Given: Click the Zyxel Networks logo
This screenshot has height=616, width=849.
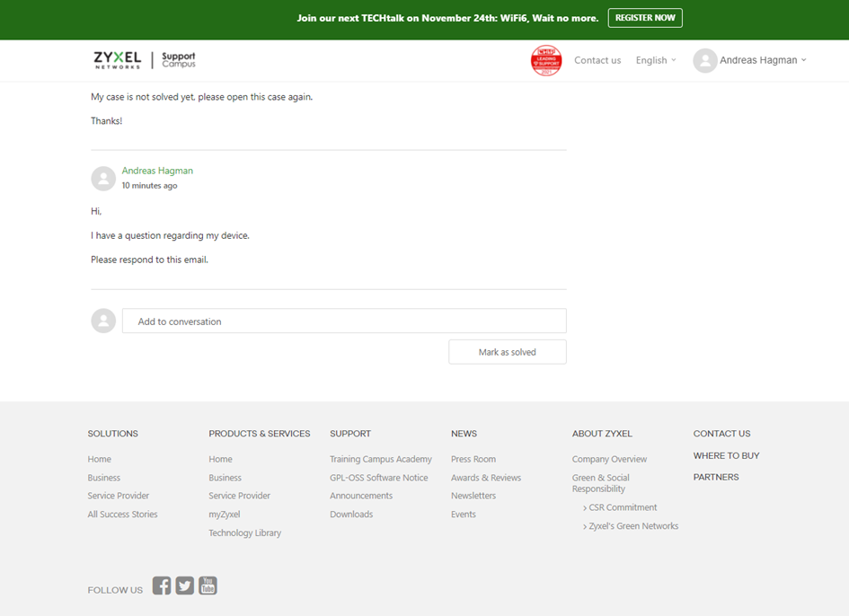Looking at the screenshot, I should click(x=117, y=60).
